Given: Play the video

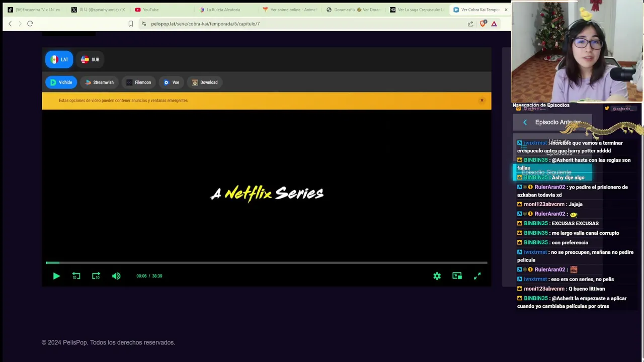Looking at the screenshot, I should click(56, 276).
